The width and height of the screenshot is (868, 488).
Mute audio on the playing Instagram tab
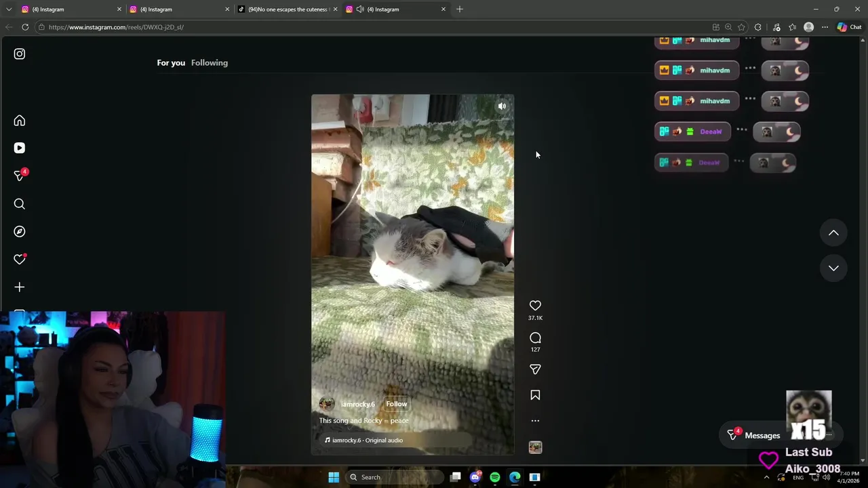coord(360,9)
